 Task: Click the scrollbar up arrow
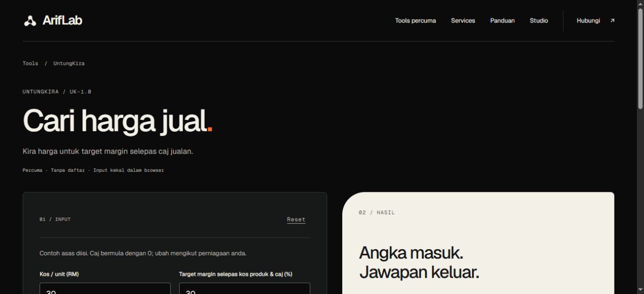(640, 4)
